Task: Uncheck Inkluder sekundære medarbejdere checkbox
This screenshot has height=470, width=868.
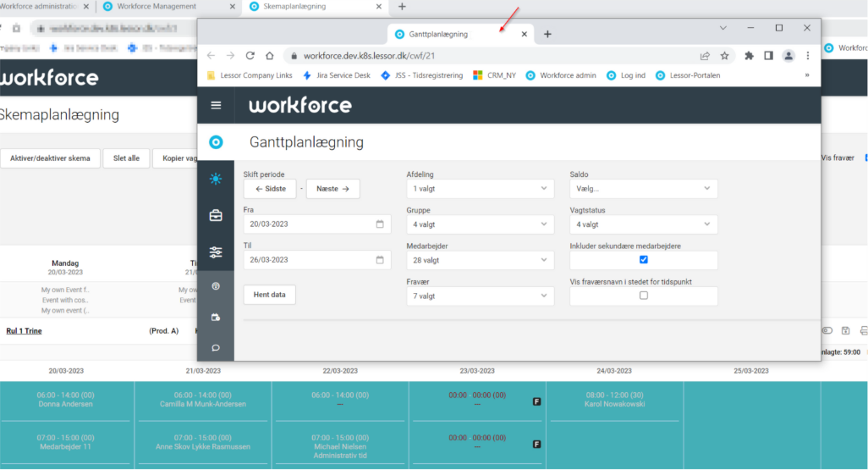Action: pyautogui.click(x=644, y=260)
